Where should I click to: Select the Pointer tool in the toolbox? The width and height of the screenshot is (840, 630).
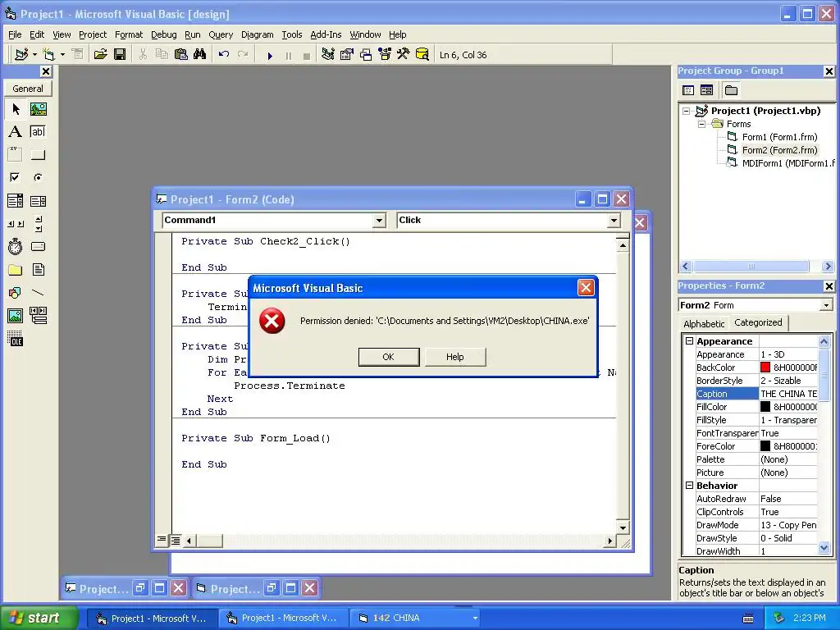pyautogui.click(x=16, y=109)
